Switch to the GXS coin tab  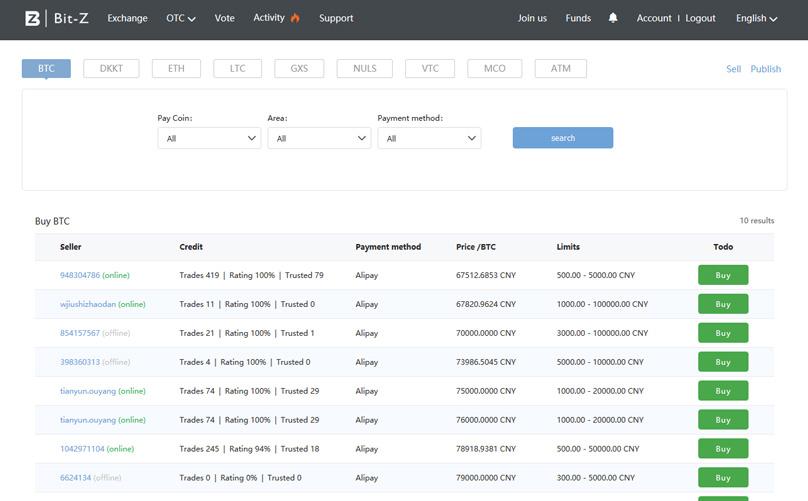(x=299, y=69)
